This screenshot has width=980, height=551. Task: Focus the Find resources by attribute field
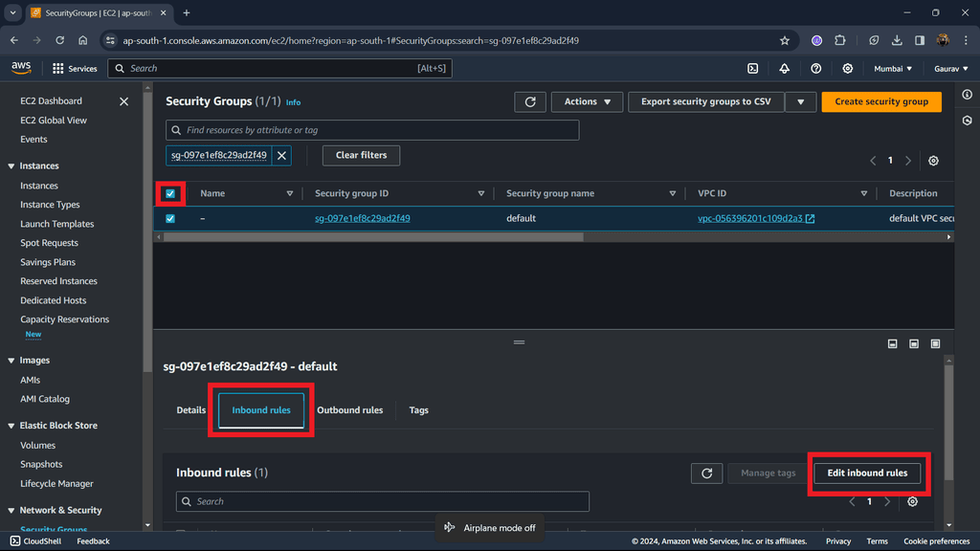372,130
